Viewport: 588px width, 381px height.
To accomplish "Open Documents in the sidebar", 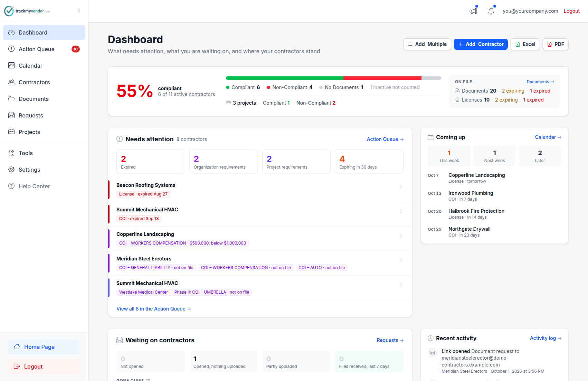I will tap(44, 99).
